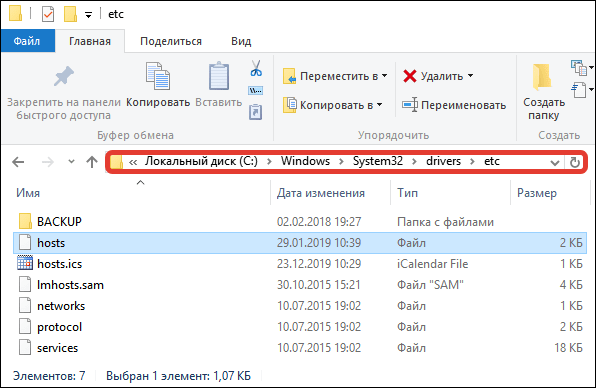Click date 30.10.2015 15:21
Viewport: 596px width, 388px height.
pos(319,285)
